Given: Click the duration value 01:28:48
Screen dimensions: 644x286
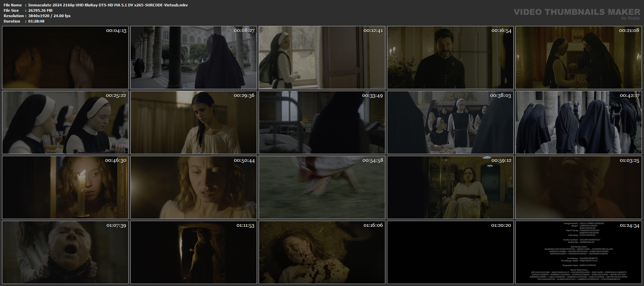Looking at the screenshot, I should 36,21.
